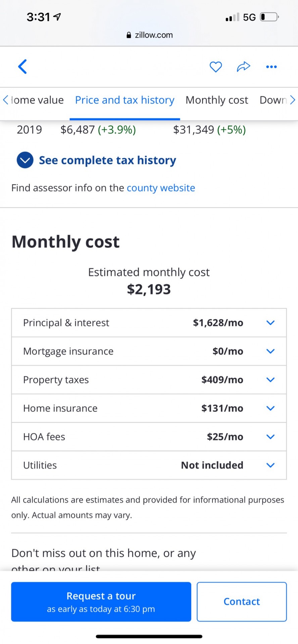This screenshot has height=644, width=298.
Task: Tap the right chevron in the tab bar
Action: click(292, 100)
